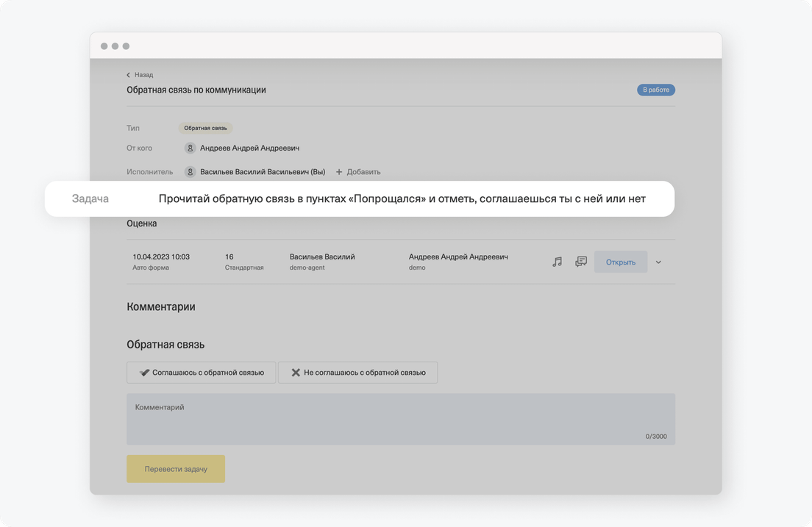The width and height of the screenshot is (812, 527).
Task: Click the Авто форма label under the date
Action: 151,268
